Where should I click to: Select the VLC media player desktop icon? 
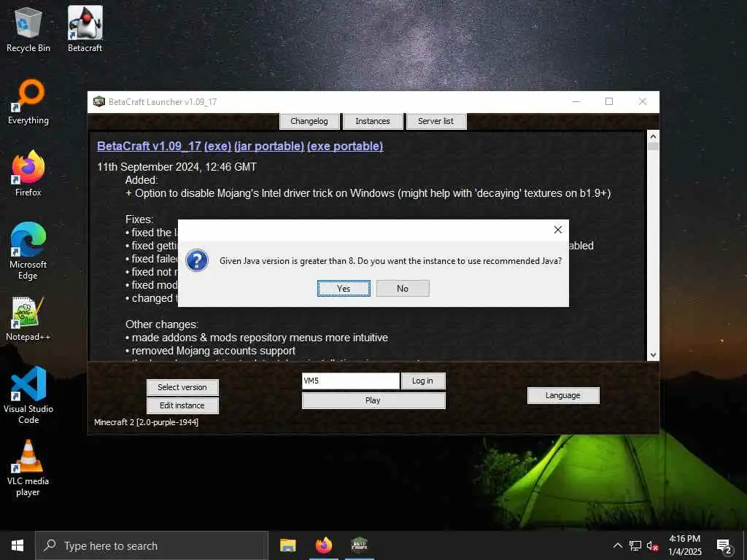28,469
